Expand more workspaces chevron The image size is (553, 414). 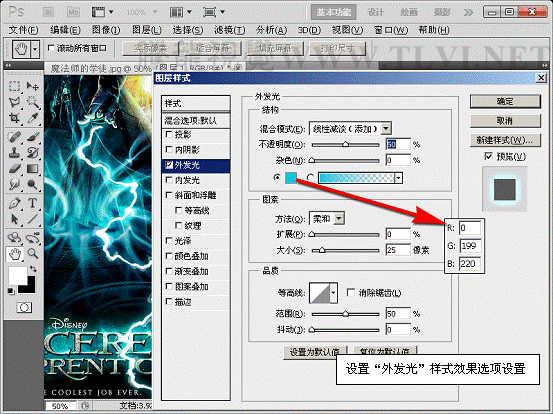pos(468,13)
